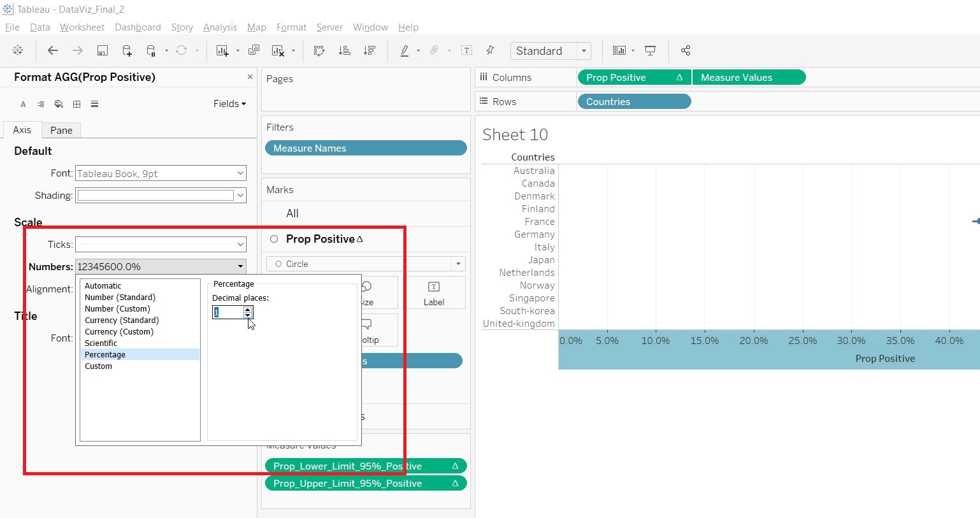Click the undo back arrow in toolbar
This screenshot has width=980, height=518.
tap(53, 51)
